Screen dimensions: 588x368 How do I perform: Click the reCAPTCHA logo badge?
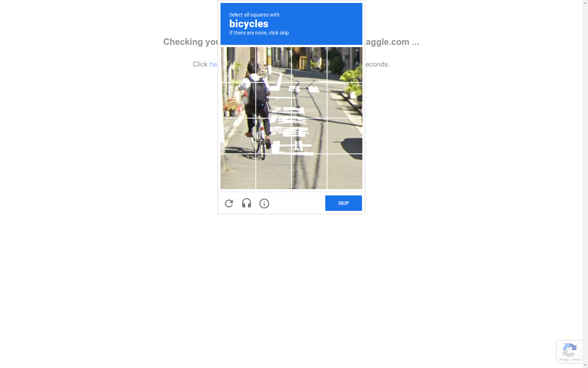pos(569,350)
